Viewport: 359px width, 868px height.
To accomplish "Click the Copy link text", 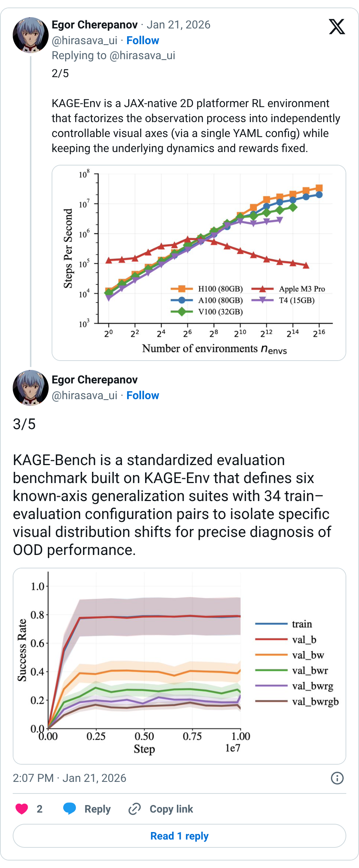I will [x=171, y=809].
